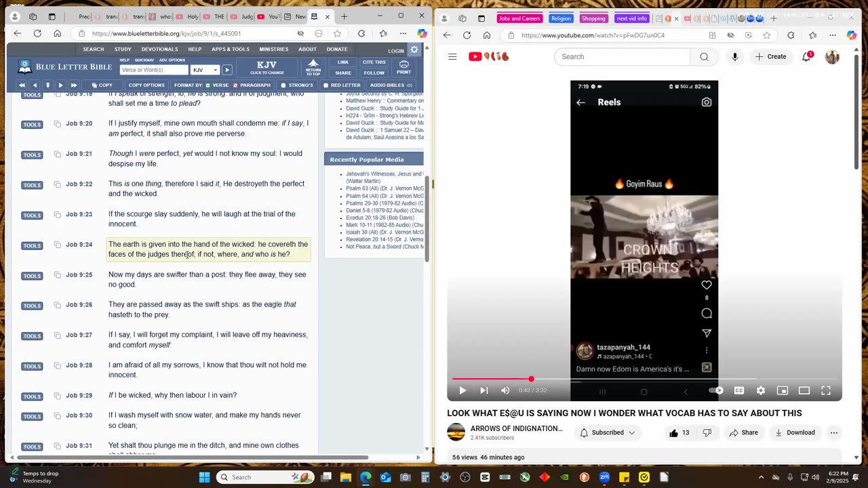The height and width of the screenshot is (488, 868).
Task: Skip to next YouTube video
Action: 484,390
